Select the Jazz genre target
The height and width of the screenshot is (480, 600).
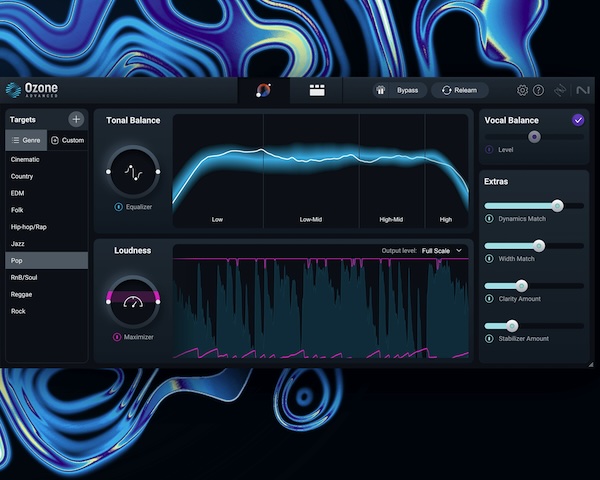click(x=47, y=243)
